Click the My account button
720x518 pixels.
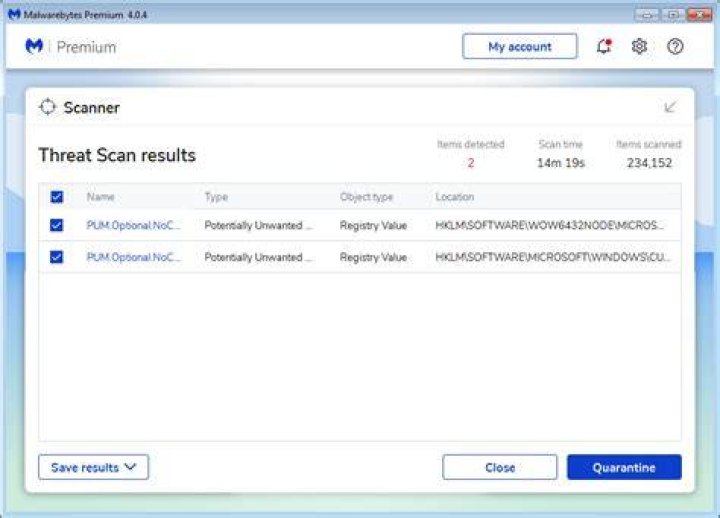pos(520,46)
